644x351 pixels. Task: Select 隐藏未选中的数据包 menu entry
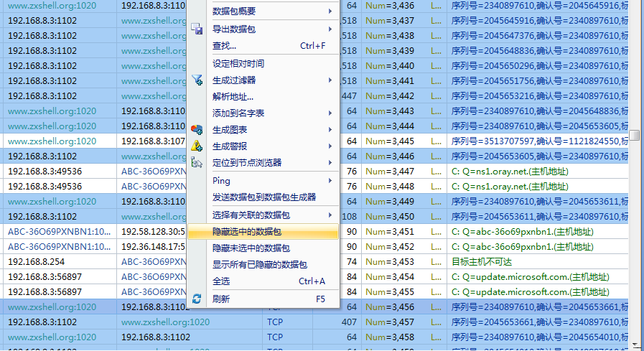pyautogui.click(x=251, y=248)
